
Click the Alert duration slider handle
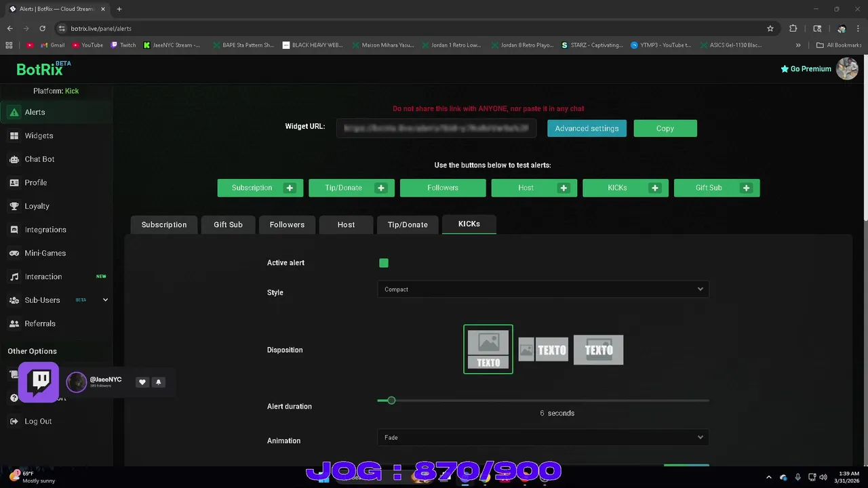coord(391,401)
